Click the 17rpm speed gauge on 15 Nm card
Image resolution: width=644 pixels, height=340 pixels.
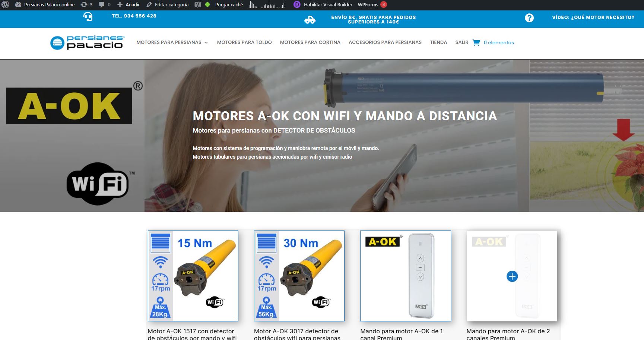click(161, 283)
